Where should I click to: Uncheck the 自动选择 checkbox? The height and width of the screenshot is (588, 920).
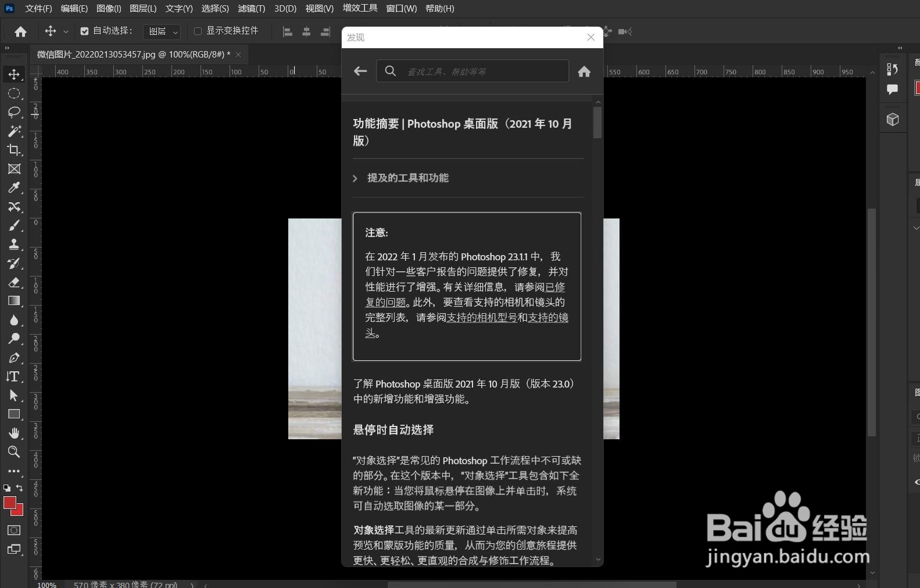tap(84, 31)
